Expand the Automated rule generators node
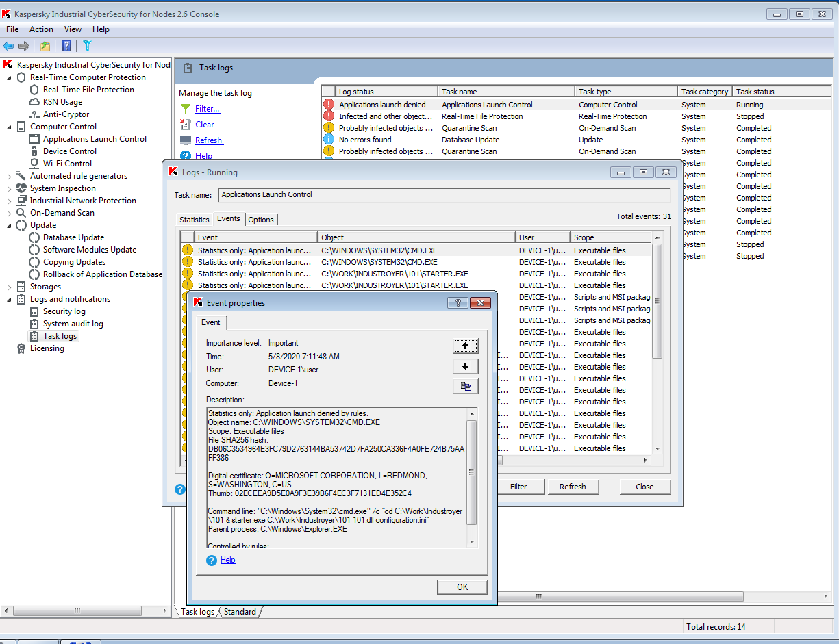 pos(10,176)
